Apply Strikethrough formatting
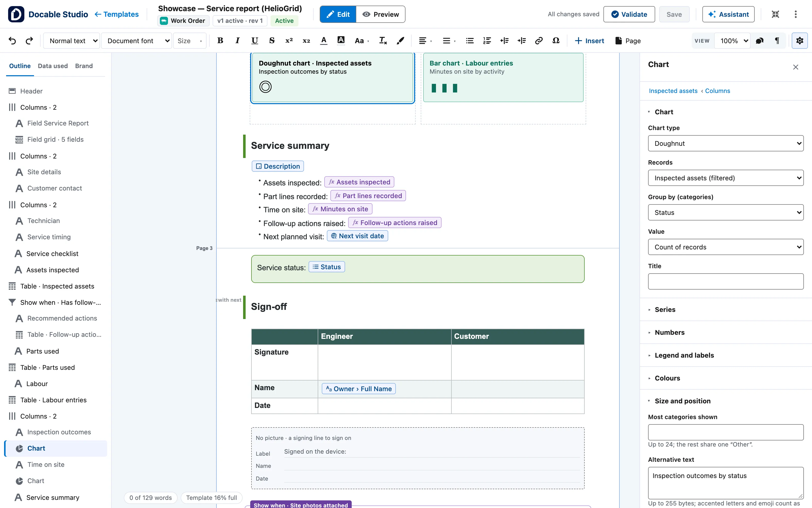 pyautogui.click(x=272, y=41)
